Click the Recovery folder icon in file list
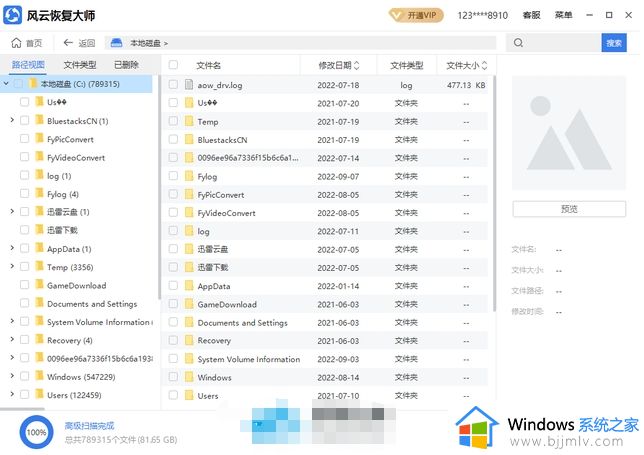This screenshot has width=644, height=455. [189, 340]
